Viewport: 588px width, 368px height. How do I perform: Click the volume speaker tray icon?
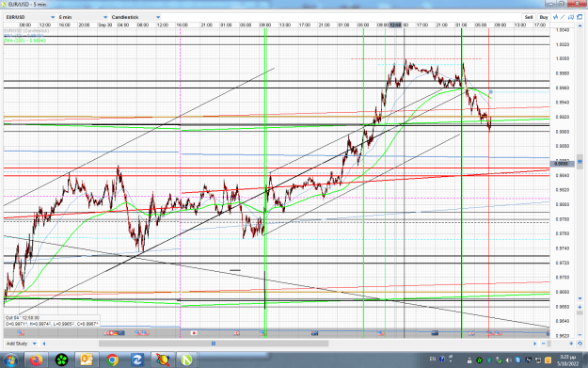[x=508, y=360]
